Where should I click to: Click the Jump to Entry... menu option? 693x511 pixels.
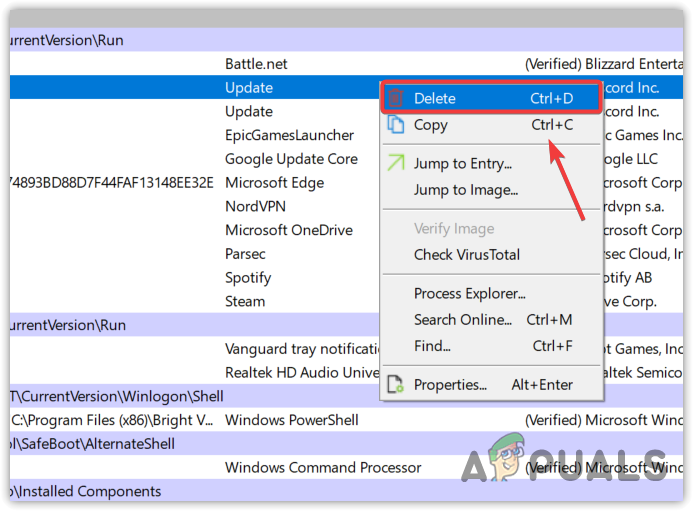tap(491, 164)
